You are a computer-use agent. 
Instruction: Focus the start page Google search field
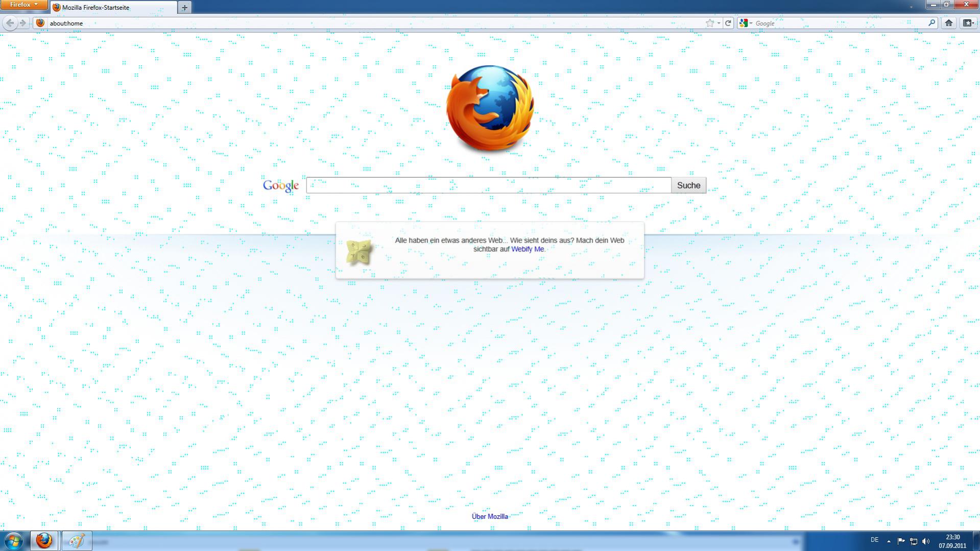[x=488, y=185]
